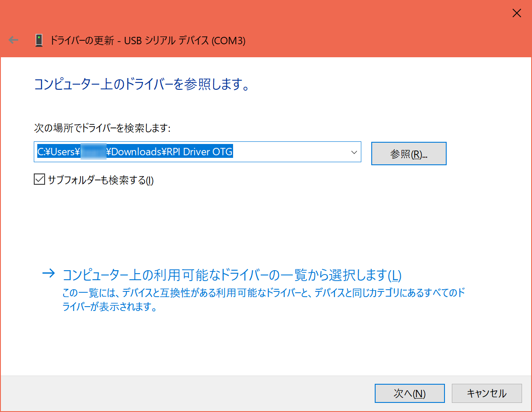Click inside the driver search path field
The width and height of the screenshot is (532, 412).
(197, 152)
